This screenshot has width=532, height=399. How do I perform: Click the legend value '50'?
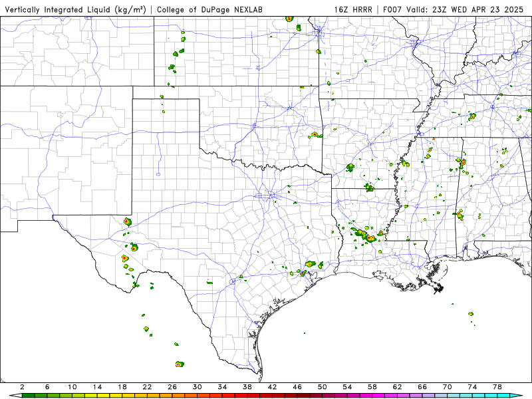[x=323, y=387]
